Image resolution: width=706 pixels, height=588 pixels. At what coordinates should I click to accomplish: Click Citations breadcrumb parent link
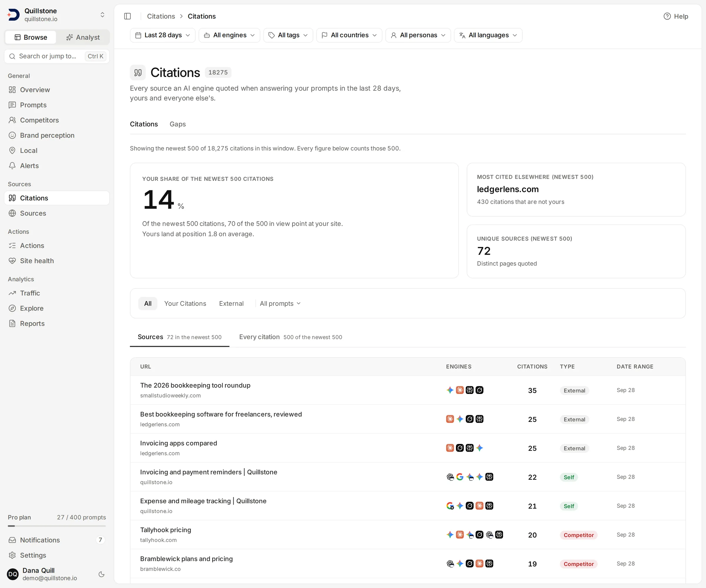161,16
